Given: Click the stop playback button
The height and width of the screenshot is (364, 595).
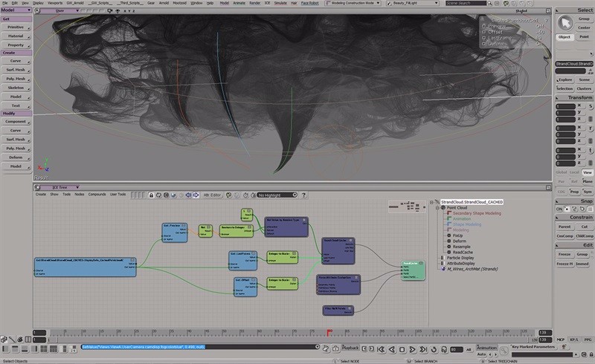Looking at the screenshot, I should 401,348.
